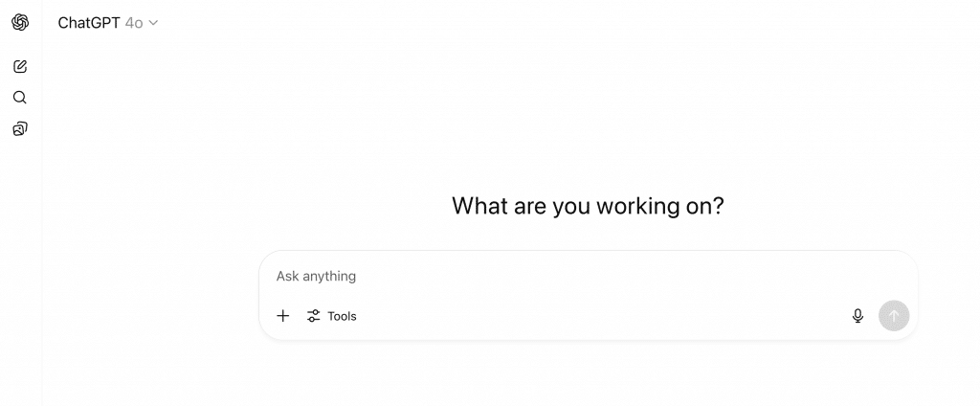Click the What are you working on heading

(x=588, y=206)
